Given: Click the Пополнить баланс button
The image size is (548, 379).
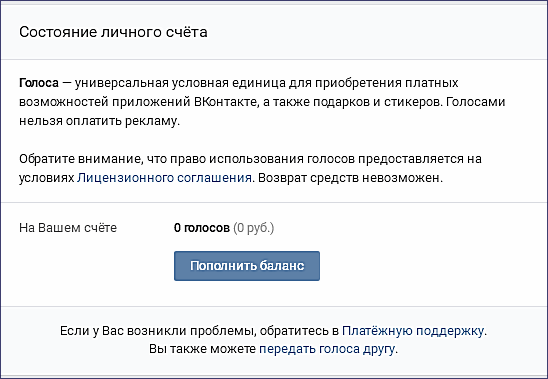Looking at the screenshot, I should [x=247, y=266].
